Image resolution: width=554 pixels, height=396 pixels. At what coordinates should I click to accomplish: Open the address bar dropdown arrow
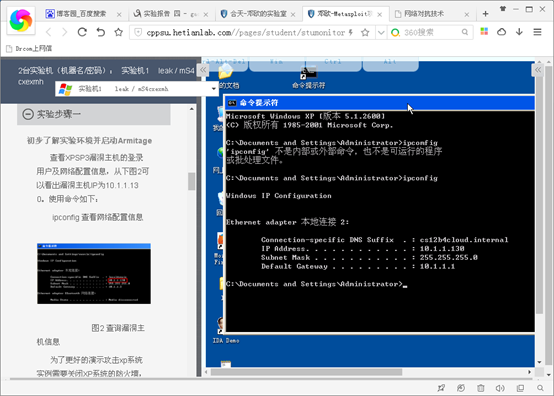coord(381,33)
